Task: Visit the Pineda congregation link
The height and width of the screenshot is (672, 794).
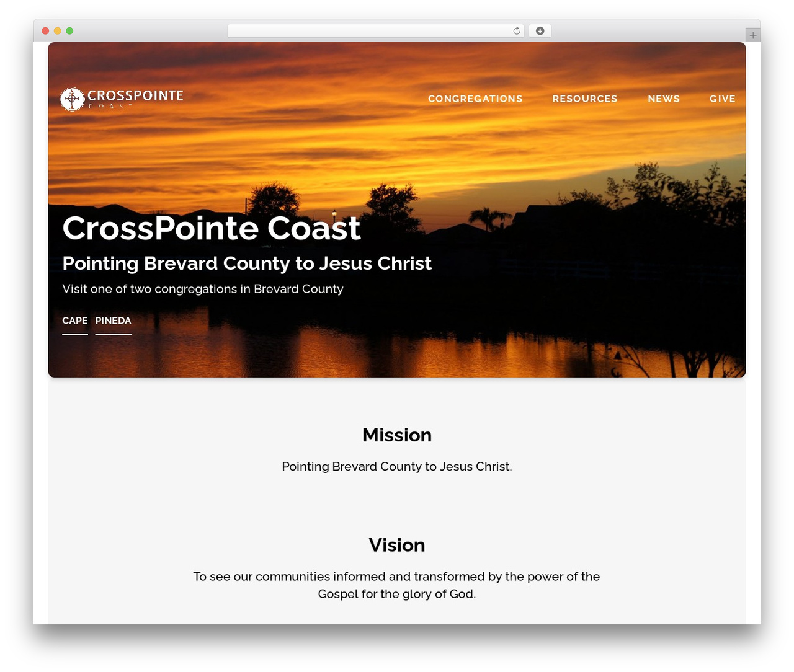Action: coord(113,321)
